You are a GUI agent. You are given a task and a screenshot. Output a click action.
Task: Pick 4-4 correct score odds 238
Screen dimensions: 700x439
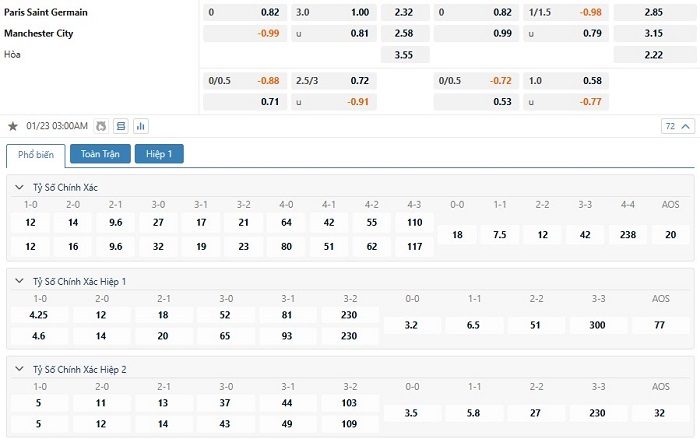coord(627,234)
